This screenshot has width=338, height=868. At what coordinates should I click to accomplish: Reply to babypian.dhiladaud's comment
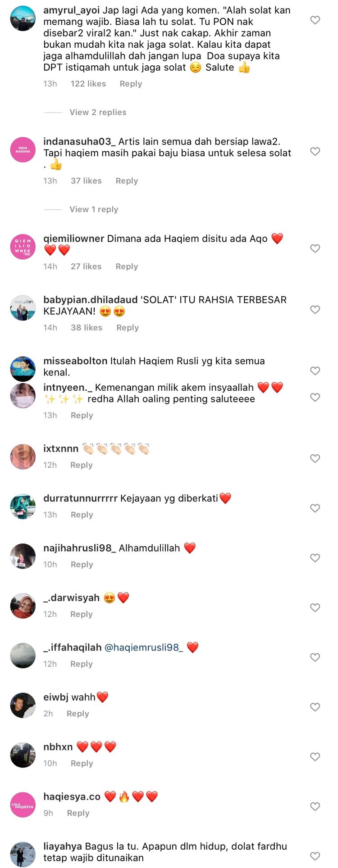(x=128, y=328)
